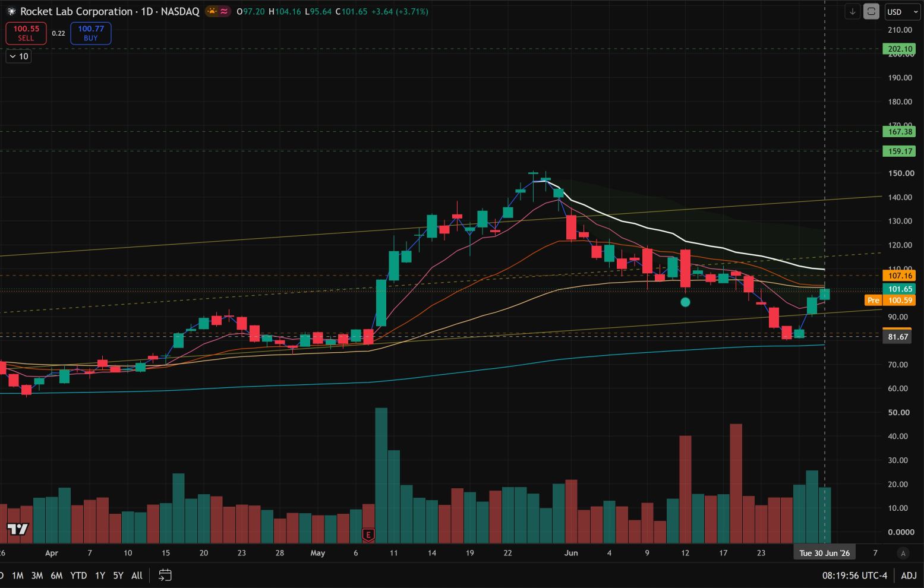
Task: Click the H104.16 high value
Action: [x=285, y=11]
